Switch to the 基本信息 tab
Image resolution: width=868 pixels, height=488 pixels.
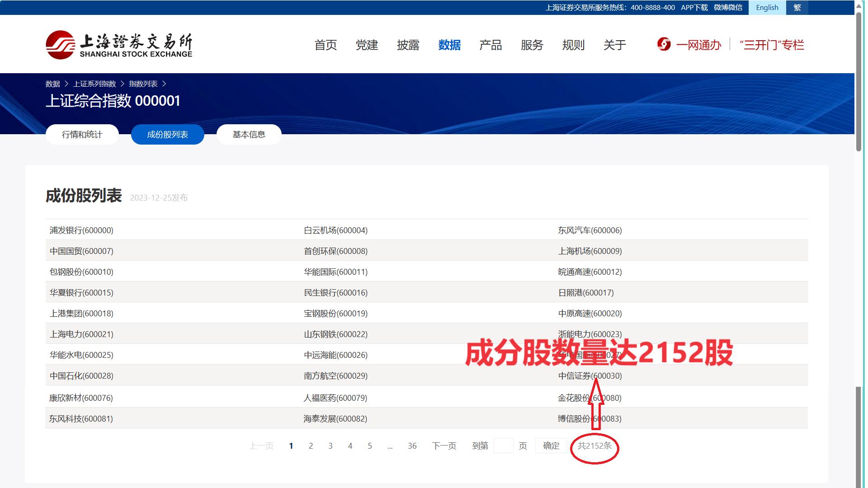(249, 134)
